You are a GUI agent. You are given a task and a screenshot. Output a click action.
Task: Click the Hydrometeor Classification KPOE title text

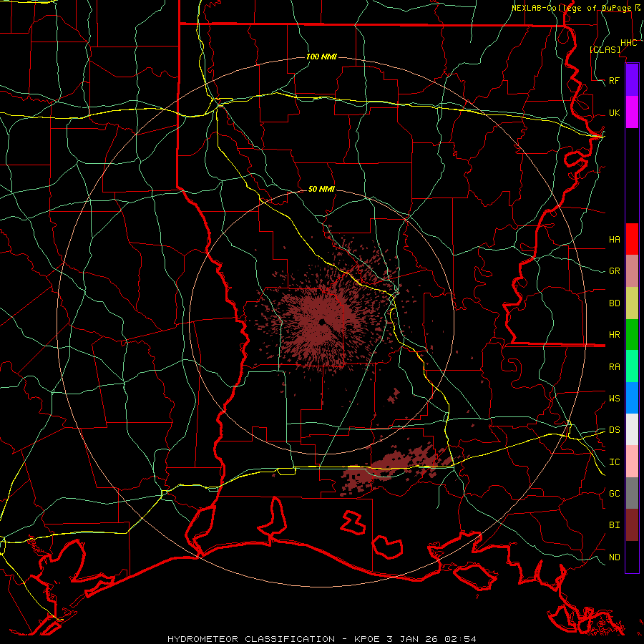click(x=322, y=639)
